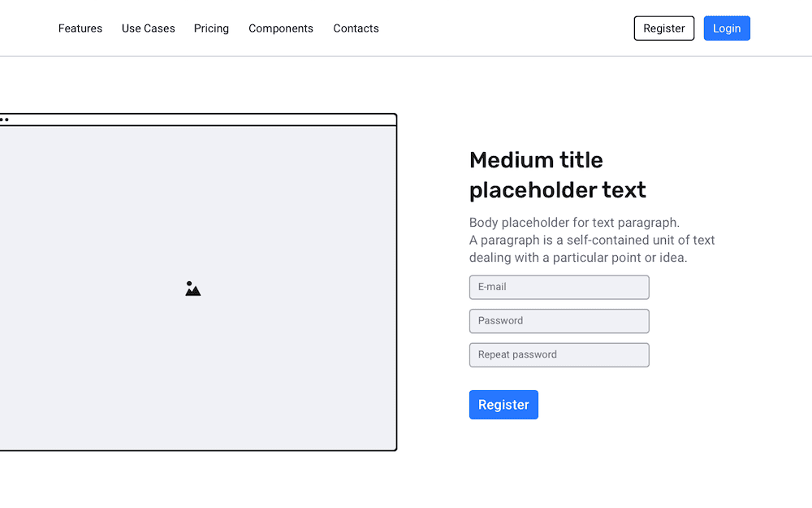Screen dimensions: 812x508
Task: Click the gray divider line under the header
Action: click(406, 56)
